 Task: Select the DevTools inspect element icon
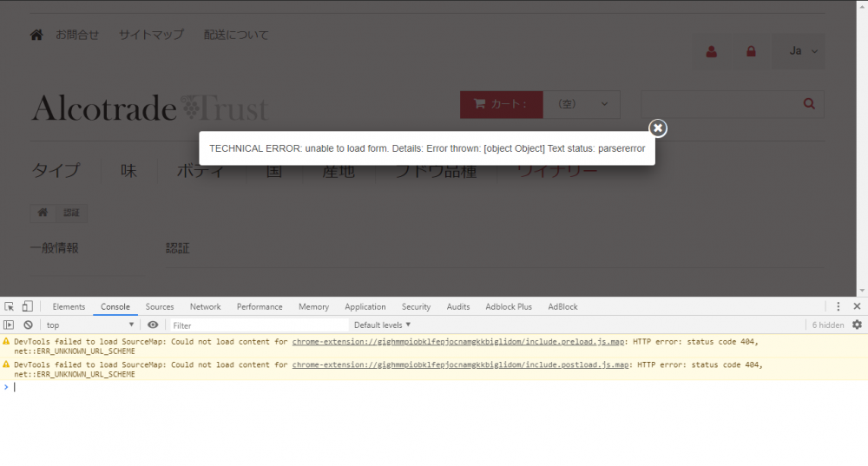click(x=10, y=306)
